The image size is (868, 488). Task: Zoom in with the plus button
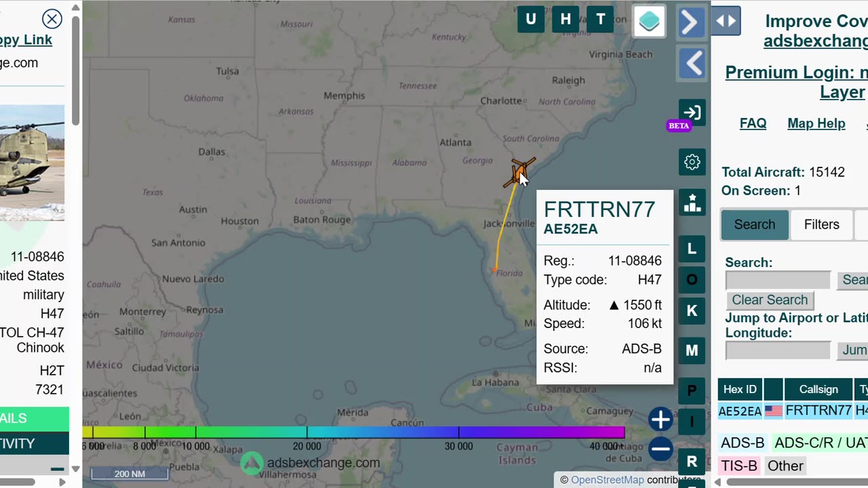click(x=660, y=420)
